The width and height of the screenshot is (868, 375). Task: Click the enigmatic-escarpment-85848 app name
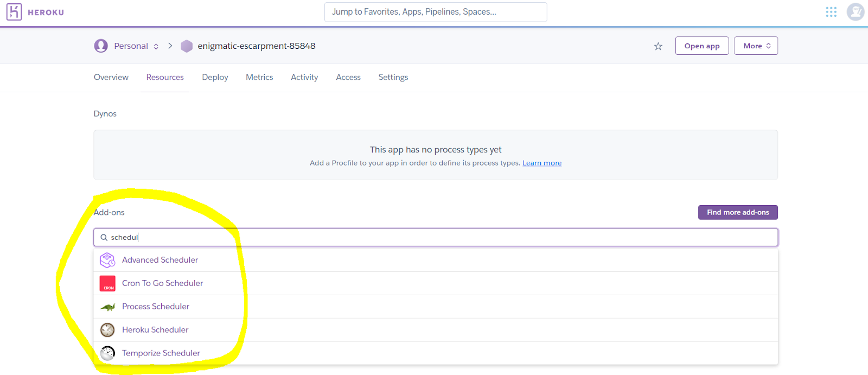(257, 46)
